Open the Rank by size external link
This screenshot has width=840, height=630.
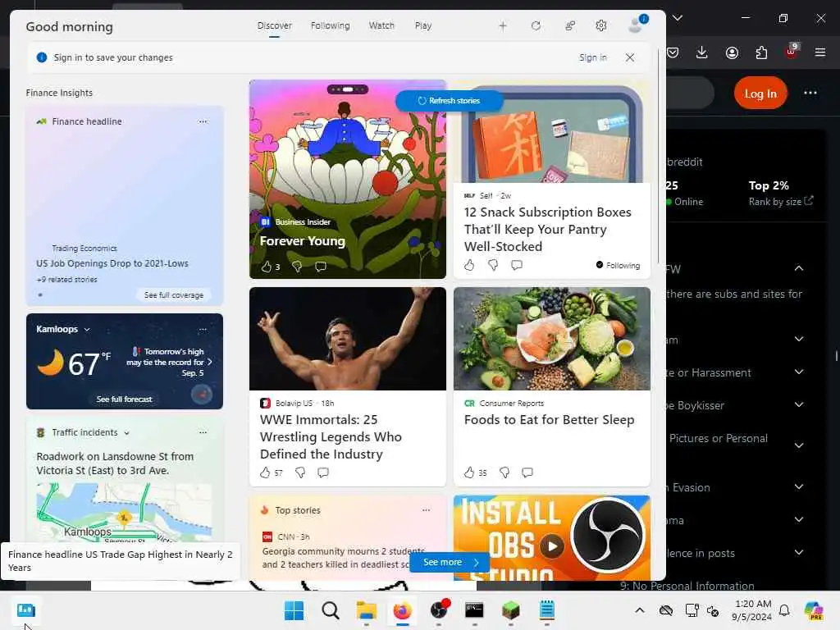pos(781,202)
